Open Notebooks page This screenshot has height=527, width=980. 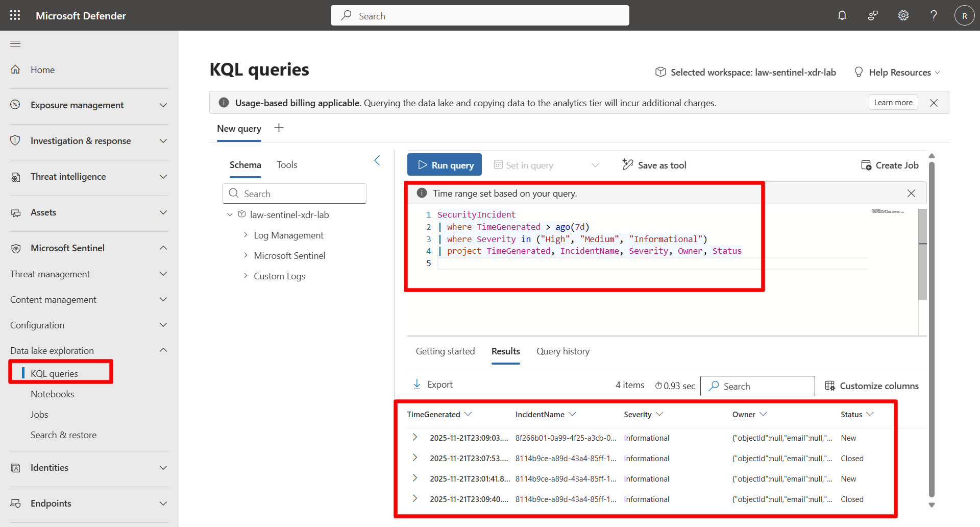pyautogui.click(x=53, y=394)
